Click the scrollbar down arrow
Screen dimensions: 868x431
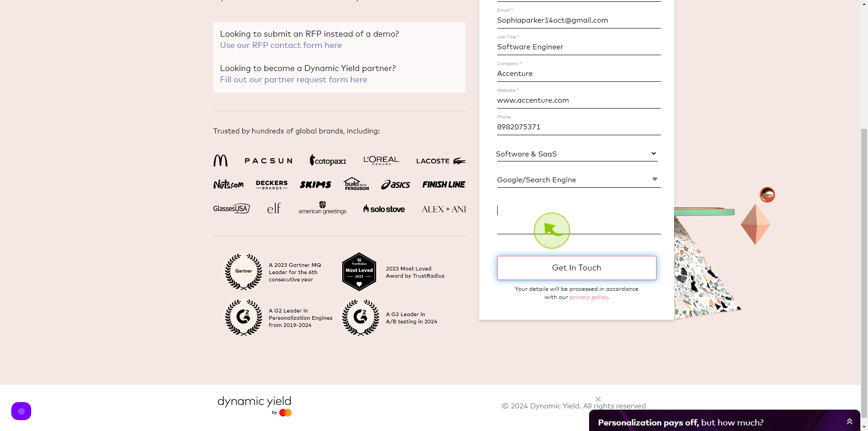coord(864,427)
